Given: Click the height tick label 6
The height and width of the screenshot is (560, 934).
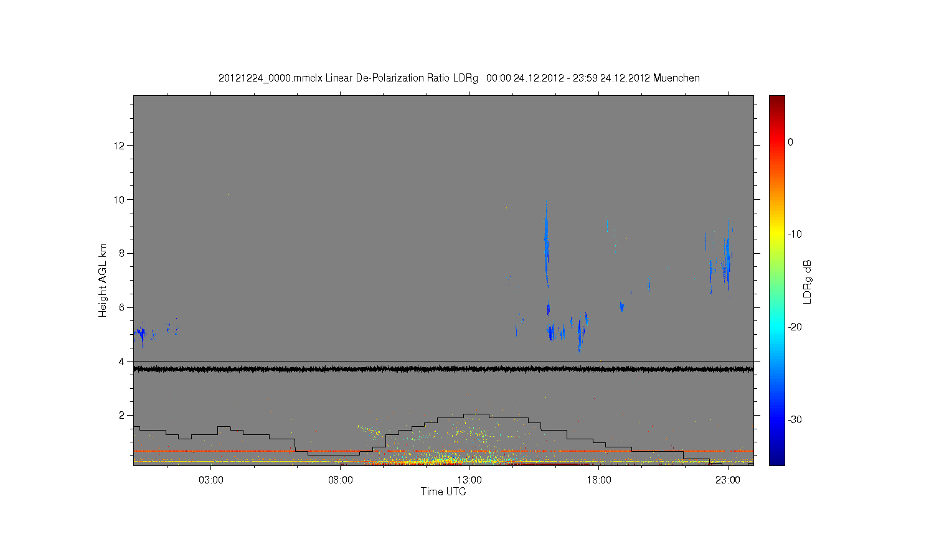Looking at the screenshot, I should [123, 307].
